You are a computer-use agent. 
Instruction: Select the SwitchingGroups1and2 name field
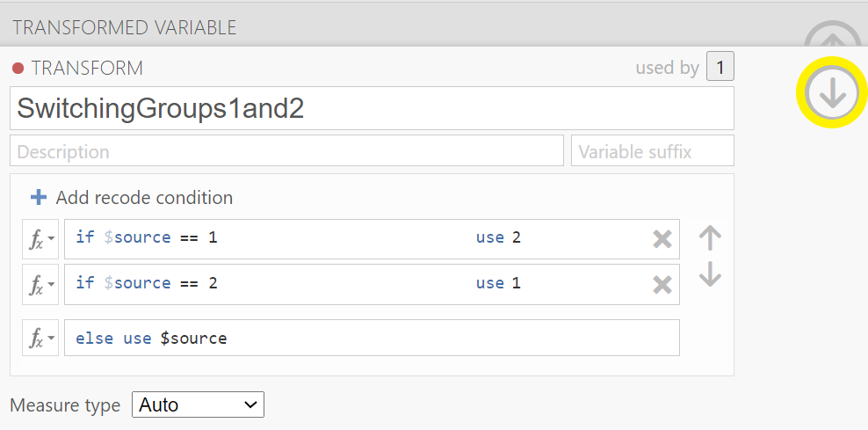(372, 108)
